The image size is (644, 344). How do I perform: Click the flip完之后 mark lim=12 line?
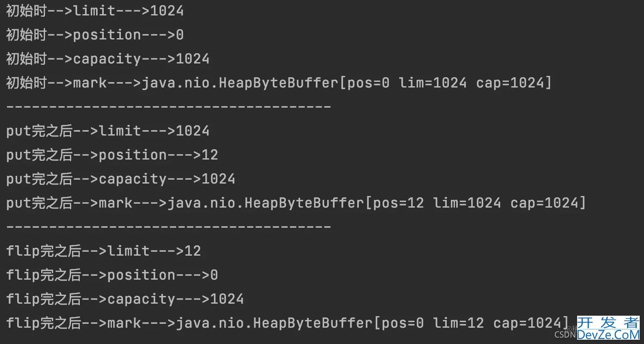(287, 323)
